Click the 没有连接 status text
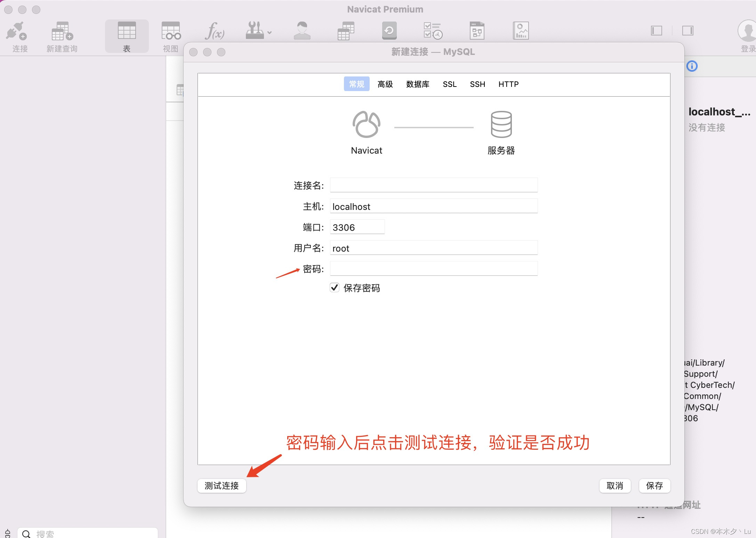This screenshot has height=538, width=756. point(707,128)
